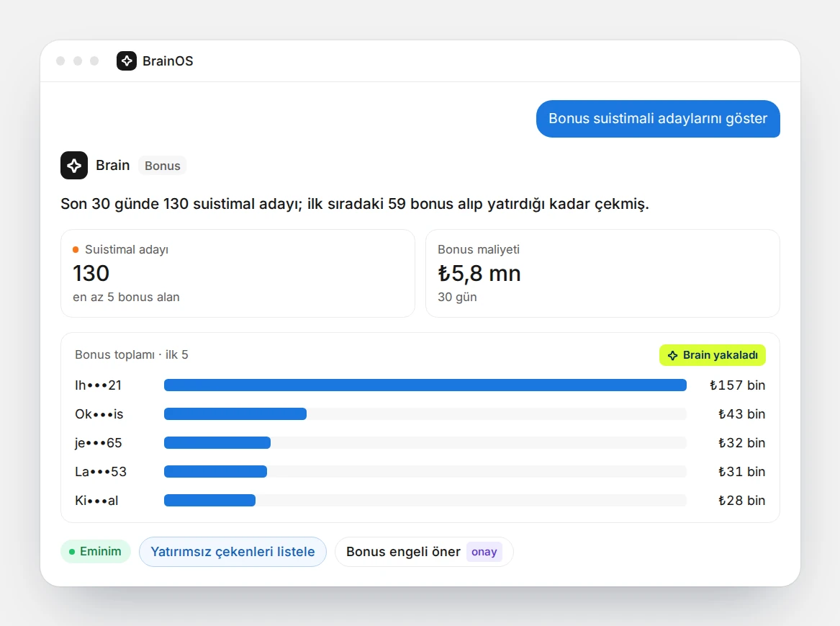The height and width of the screenshot is (626, 840).
Task: Click the Brain yakaladı badge
Action: tap(712, 355)
